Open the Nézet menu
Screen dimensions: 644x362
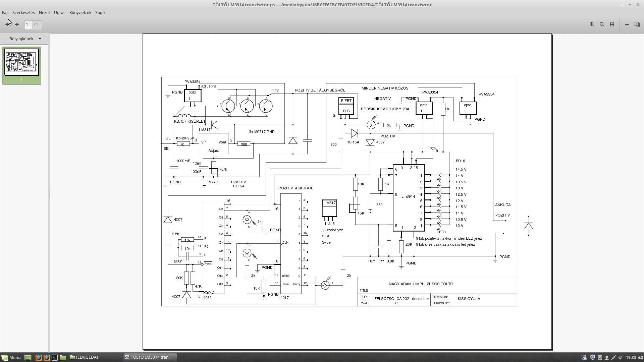pos(44,12)
